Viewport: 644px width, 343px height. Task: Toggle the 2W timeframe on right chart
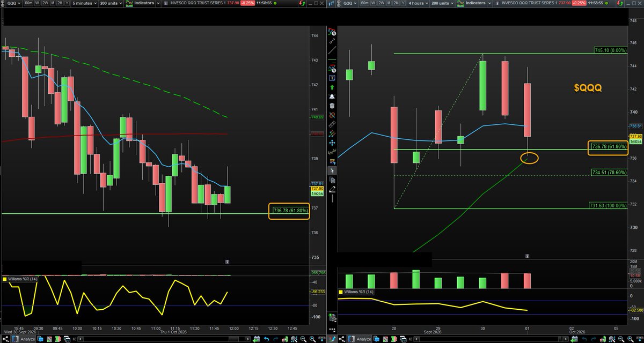[x=381, y=3]
